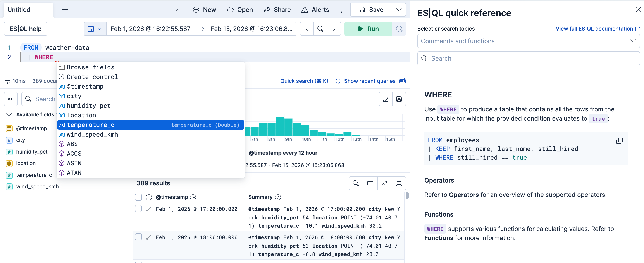
Task: Click the refresh query icon beside Run
Action: (399, 29)
